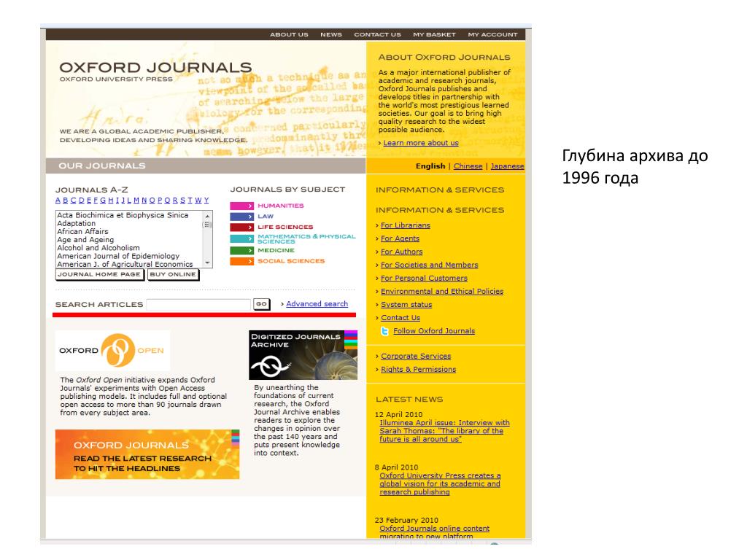The image size is (747, 560).
Task: Jump to journals starting with Y
Action: [206, 201]
